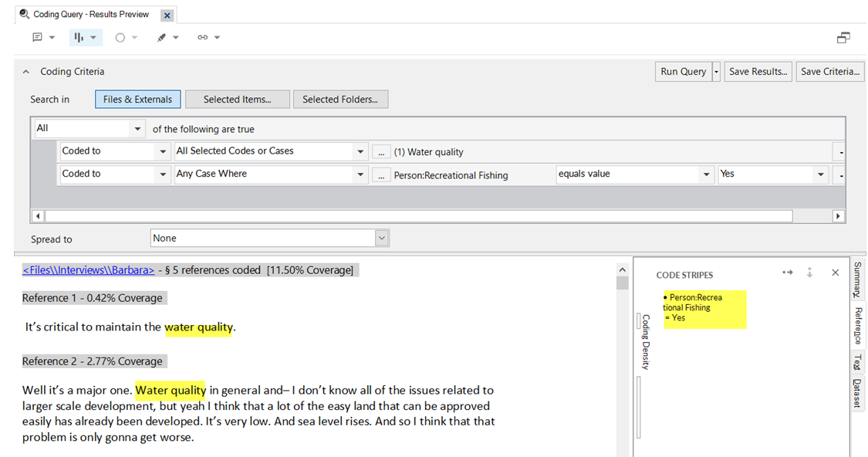Close the Code Stripes panel

pyautogui.click(x=836, y=273)
